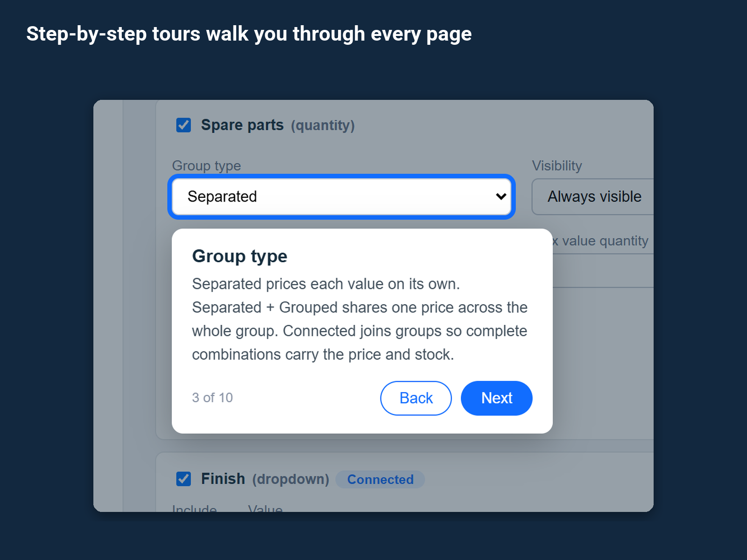Click the Group type tooltip title
Image resolution: width=747 pixels, height=560 pixels.
240,256
